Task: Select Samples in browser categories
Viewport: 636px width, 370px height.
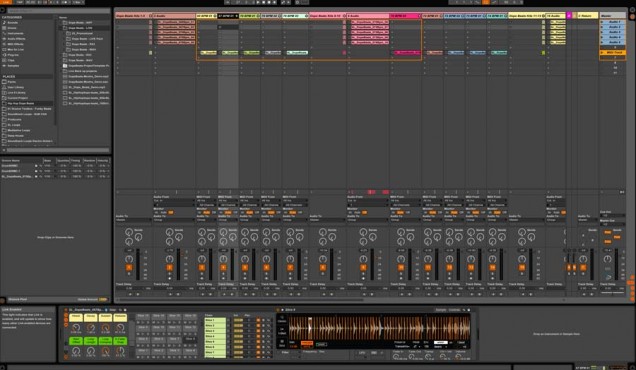Action: [13, 65]
